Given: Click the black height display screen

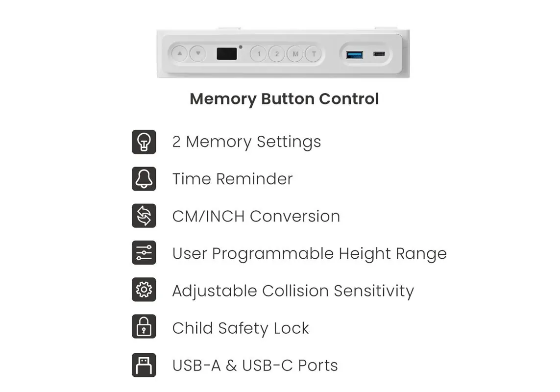Looking at the screenshot, I should pyautogui.click(x=227, y=54).
